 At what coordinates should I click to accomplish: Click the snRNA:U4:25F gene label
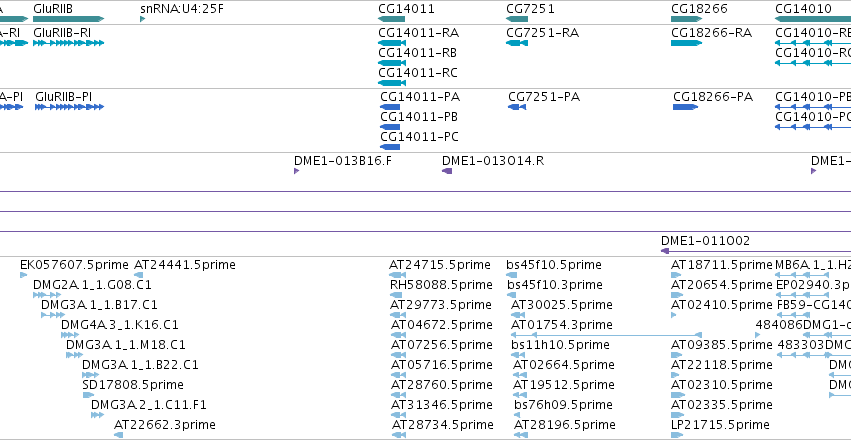coord(181,9)
